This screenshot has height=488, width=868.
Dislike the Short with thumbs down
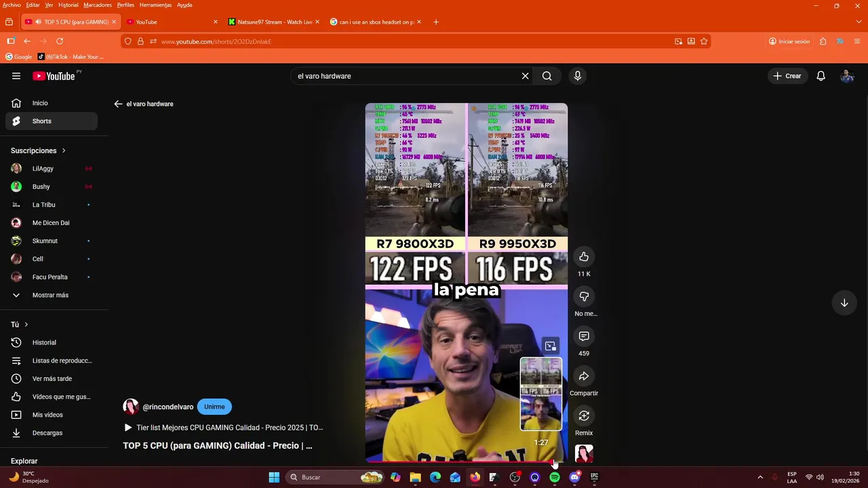click(x=584, y=296)
